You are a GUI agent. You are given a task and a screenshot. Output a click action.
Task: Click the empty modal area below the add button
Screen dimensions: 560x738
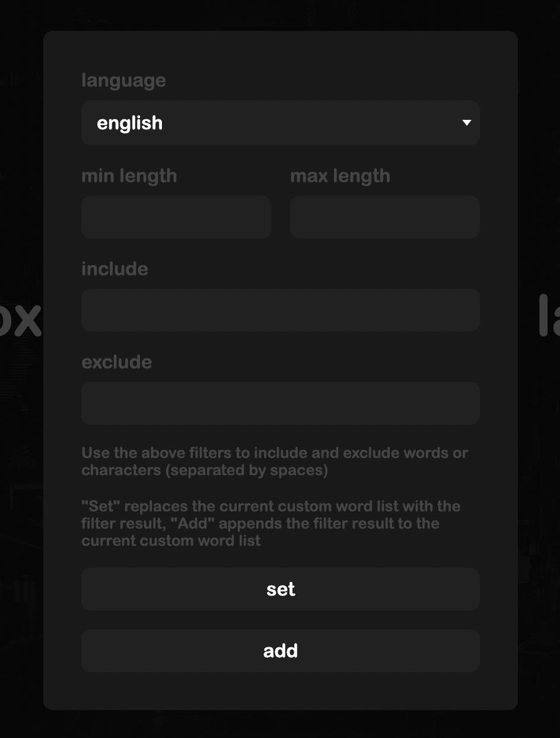point(281,691)
